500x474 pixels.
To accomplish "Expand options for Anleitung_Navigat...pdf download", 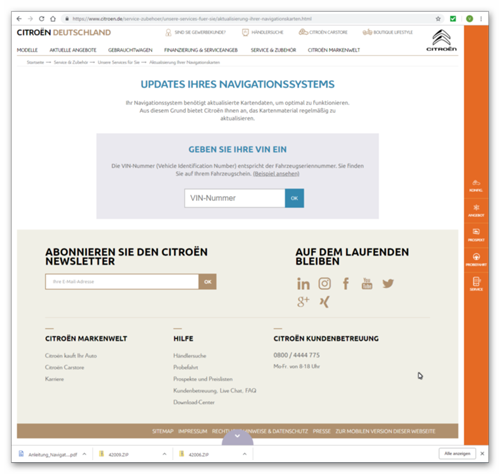I will (84, 454).
